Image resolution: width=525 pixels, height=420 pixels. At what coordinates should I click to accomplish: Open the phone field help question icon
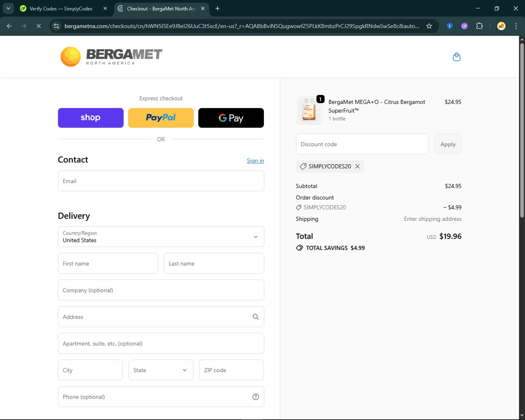tap(255, 397)
